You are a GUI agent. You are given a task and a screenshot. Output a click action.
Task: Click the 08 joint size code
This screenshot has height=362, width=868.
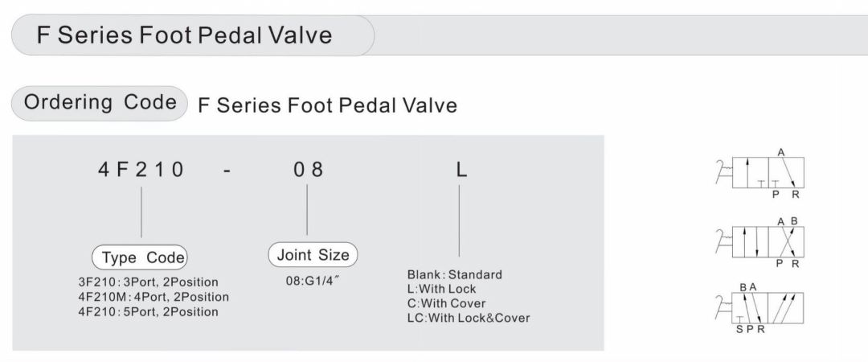(308, 171)
